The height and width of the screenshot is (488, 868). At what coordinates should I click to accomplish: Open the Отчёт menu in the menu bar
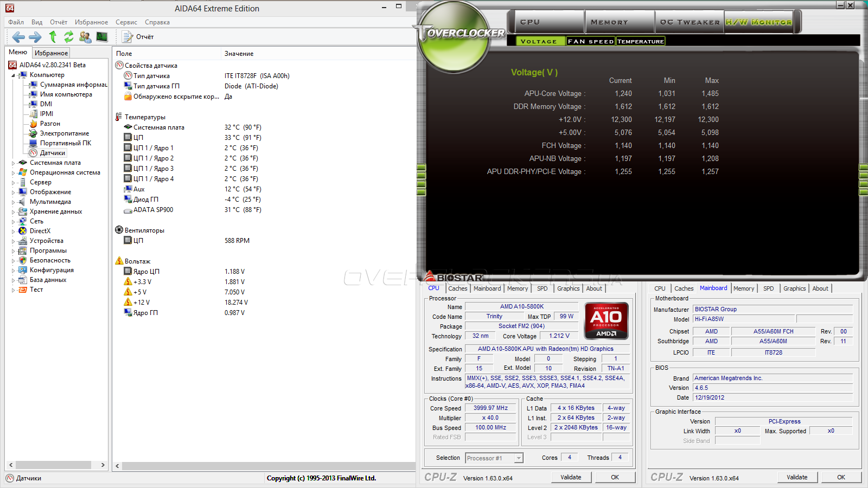coord(59,22)
